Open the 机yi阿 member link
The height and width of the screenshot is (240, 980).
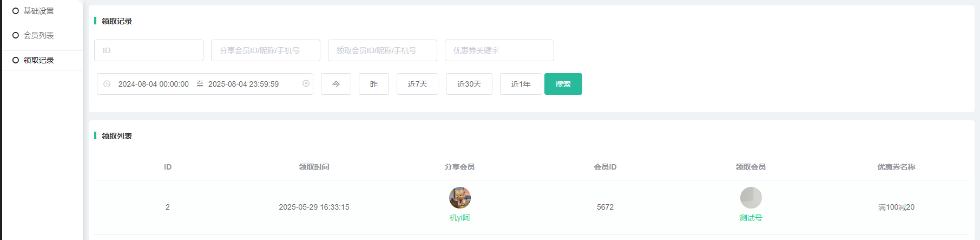460,218
